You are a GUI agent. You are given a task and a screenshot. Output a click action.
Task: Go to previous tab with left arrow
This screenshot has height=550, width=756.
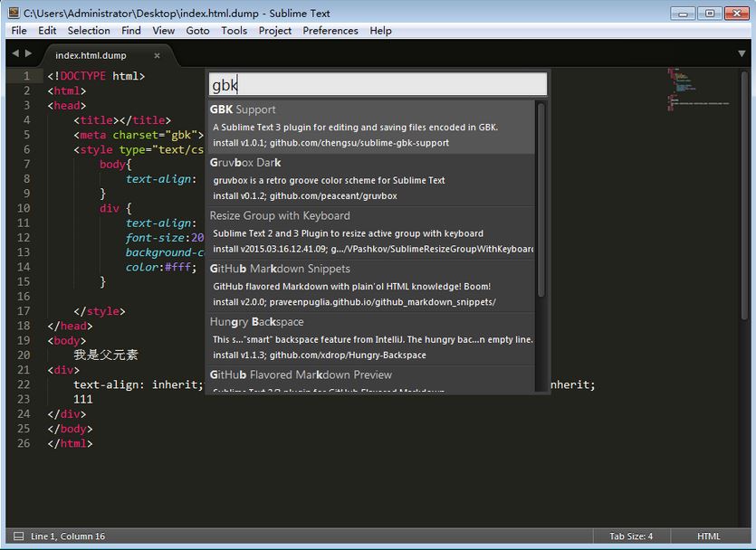point(15,53)
